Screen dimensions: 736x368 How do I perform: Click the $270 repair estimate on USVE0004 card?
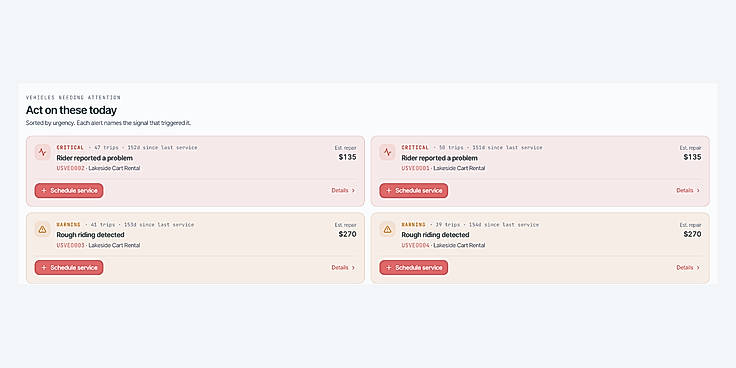click(692, 234)
